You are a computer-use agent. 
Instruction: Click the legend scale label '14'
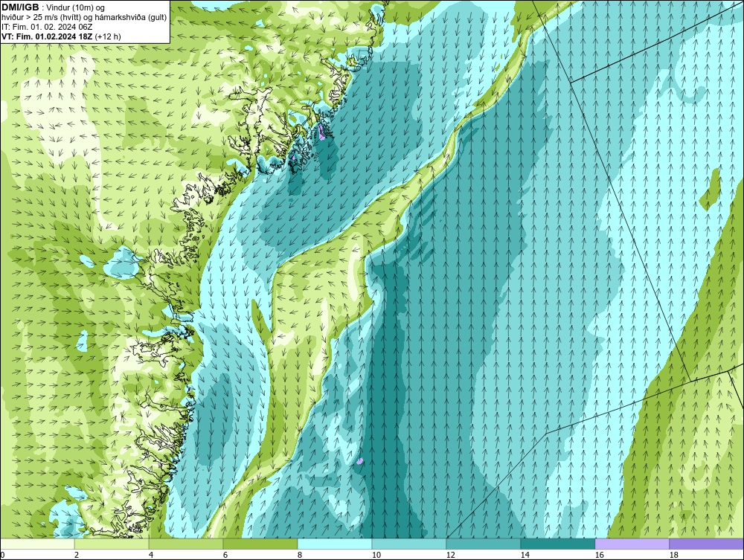(525, 555)
